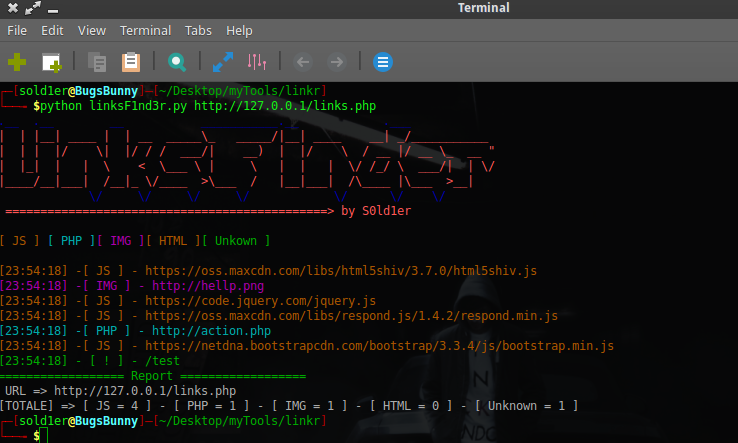Click the http://action.php link

211,331
